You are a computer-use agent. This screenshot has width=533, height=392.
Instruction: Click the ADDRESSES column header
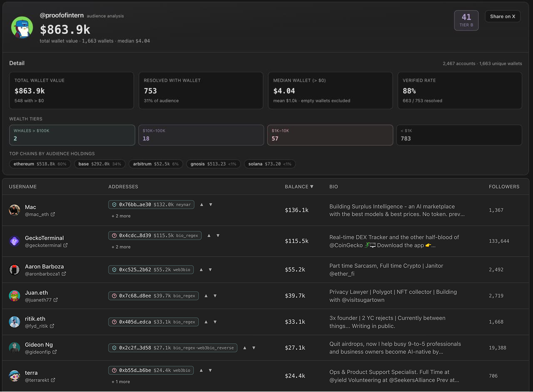123,187
